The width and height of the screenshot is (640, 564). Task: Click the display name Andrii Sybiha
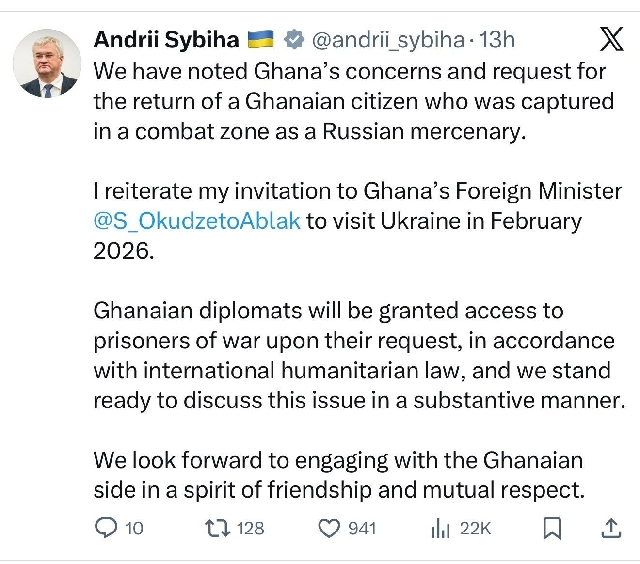pos(166,40)
